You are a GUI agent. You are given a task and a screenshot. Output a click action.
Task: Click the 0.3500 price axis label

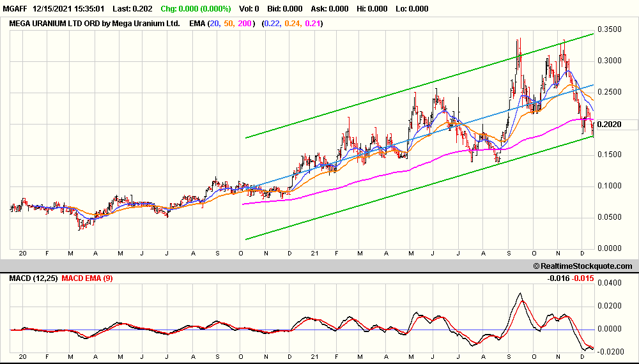coord(610,29)
